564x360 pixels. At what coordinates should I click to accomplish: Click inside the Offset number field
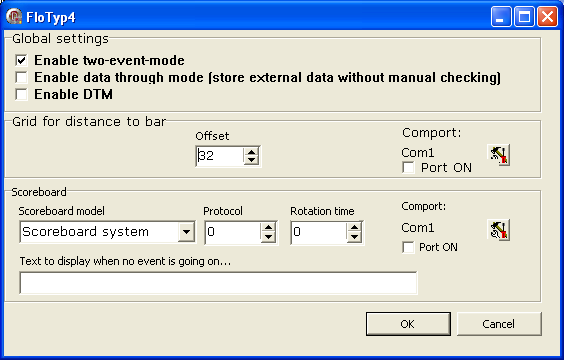click(220, 156)
